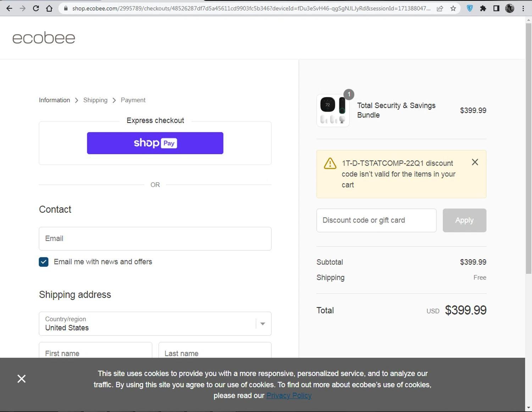Image resolution: width=532 pixels, height=412 pixels.
Task: Toggle the browser side panel icon
Action: coord(496,8)
